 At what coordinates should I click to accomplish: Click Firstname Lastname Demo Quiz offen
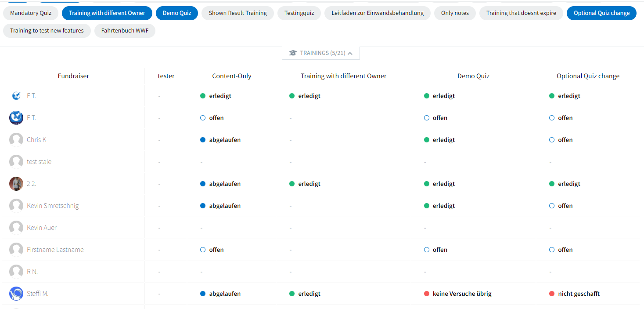click(435, 250)
